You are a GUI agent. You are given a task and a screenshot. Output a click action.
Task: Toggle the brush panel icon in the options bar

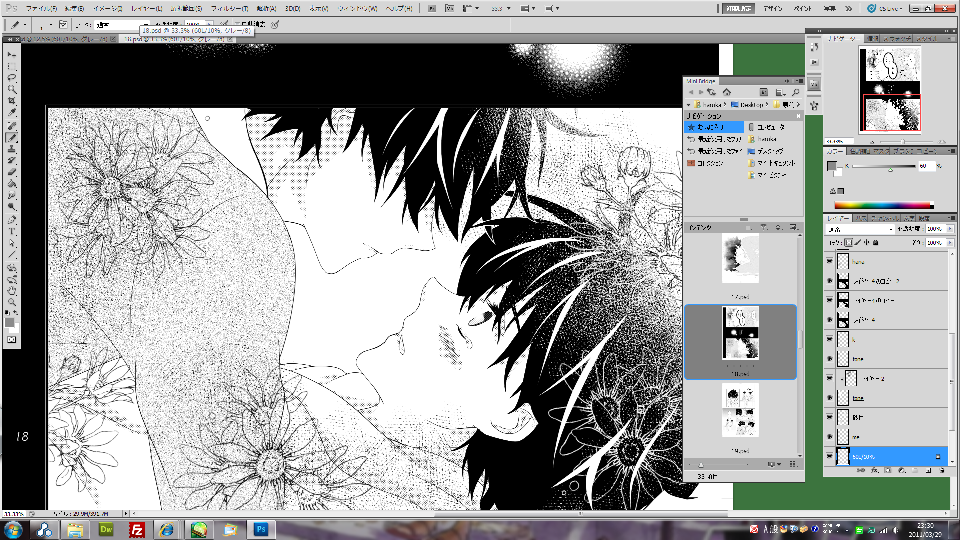63,24
